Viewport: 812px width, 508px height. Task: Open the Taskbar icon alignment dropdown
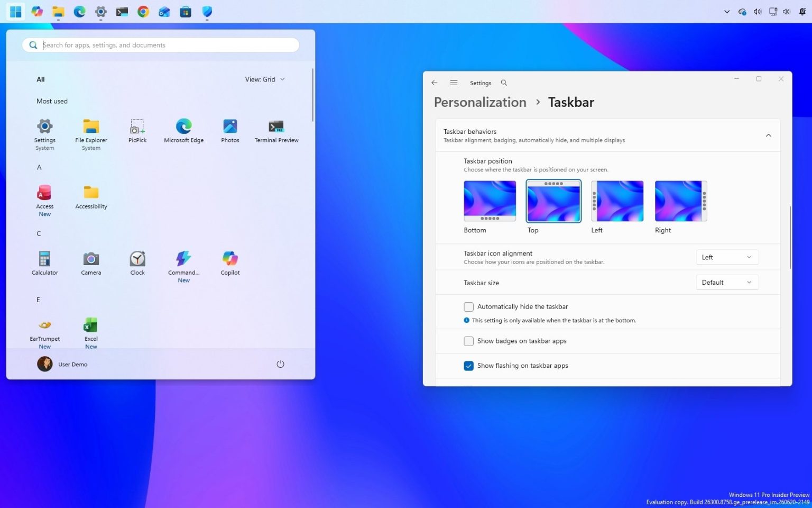[727, 257]
